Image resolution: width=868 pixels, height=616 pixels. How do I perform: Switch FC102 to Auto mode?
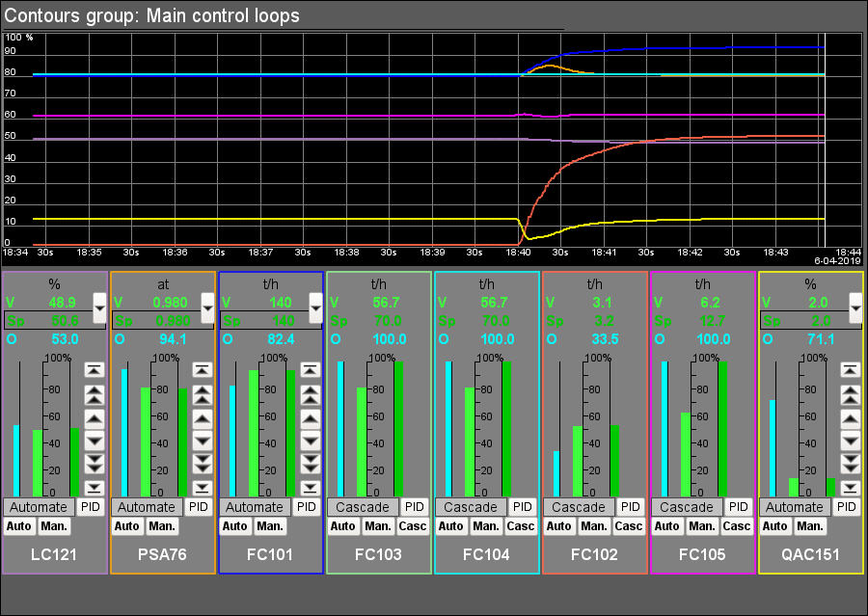(558, 526)
